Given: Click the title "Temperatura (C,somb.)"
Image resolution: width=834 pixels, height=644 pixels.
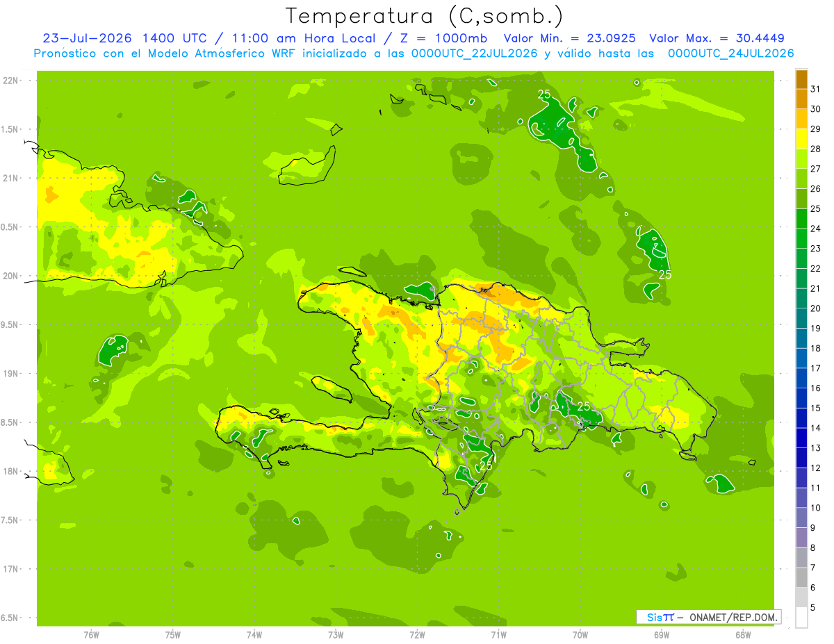Looking at the screenshot, I should pyautogui.click(x=424, y=16).
